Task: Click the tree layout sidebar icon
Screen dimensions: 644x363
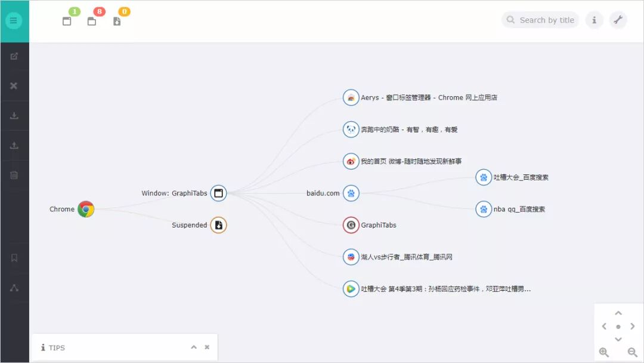Action: pyautogui.click(x=14, y=287)
